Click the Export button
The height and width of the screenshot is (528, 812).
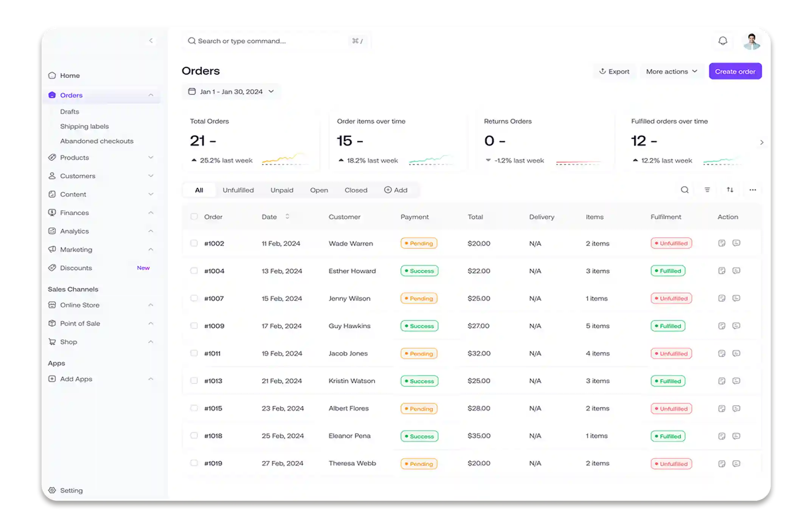click(614, 71)
